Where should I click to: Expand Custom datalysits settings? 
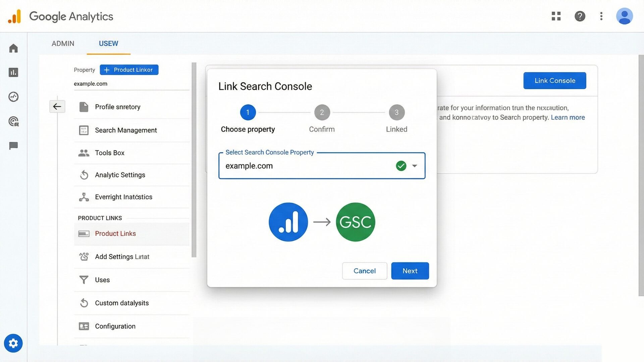(x=121, y=303)
